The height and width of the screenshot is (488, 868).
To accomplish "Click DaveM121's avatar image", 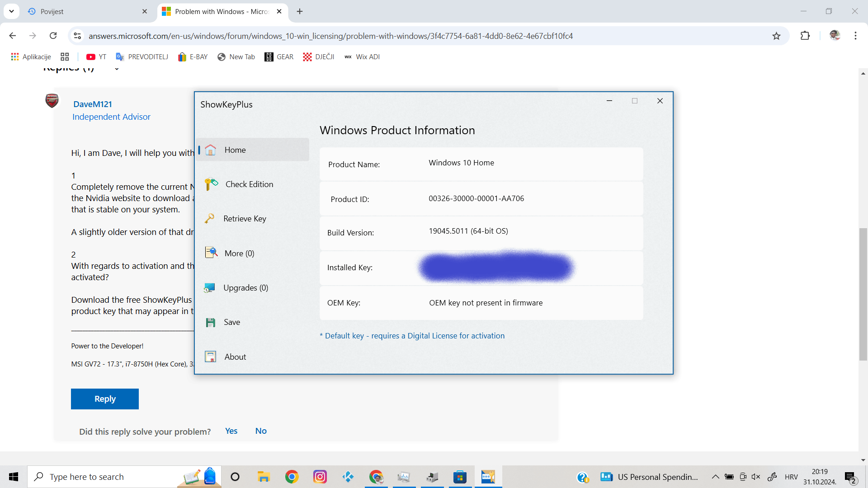I will pos(52,100).
